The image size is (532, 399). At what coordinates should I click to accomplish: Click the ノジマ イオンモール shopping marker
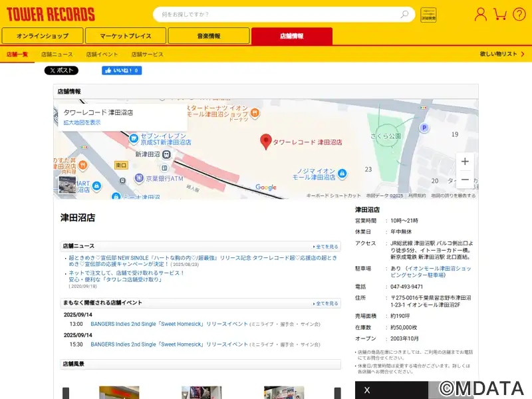[x=342, y=174]
